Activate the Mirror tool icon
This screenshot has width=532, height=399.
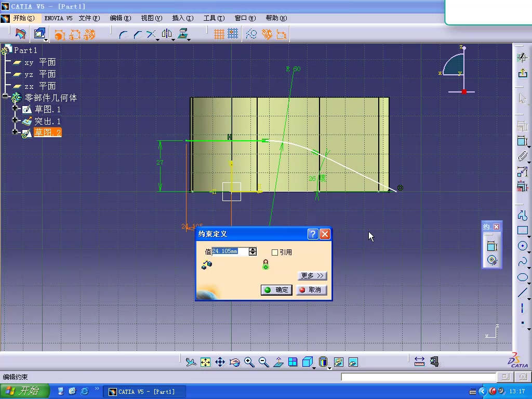click(x=167, y=34)
